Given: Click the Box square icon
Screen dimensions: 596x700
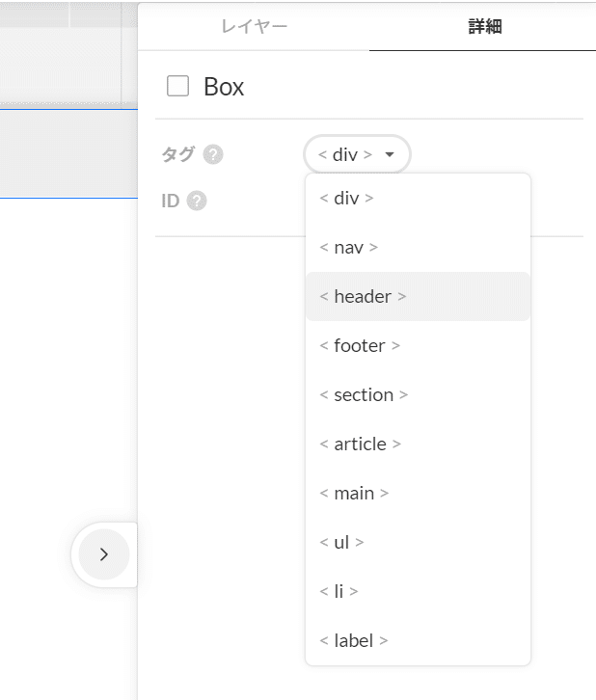Looking at the screenshot, I should click(177, 87).
